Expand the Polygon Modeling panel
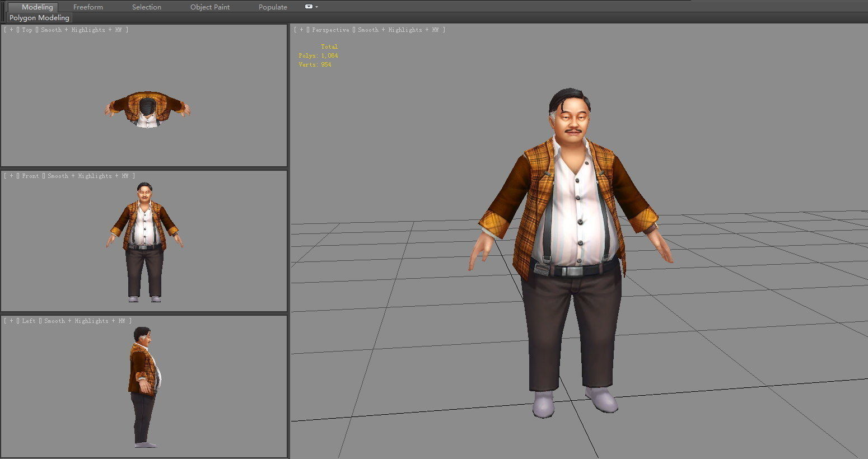This screenshot has width=868, height=459. click(39, 18)
